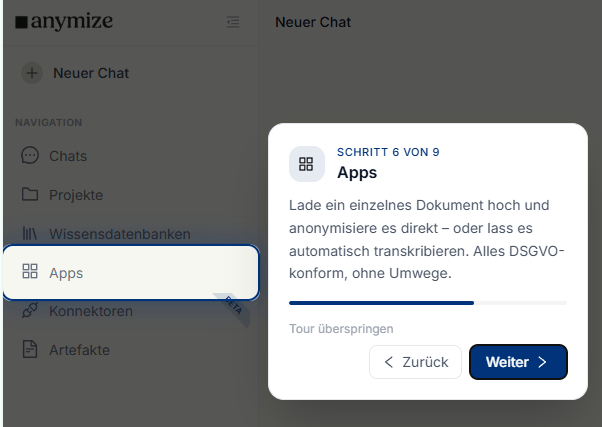Open the Chats speech bubble icon

tap(30, 156)
